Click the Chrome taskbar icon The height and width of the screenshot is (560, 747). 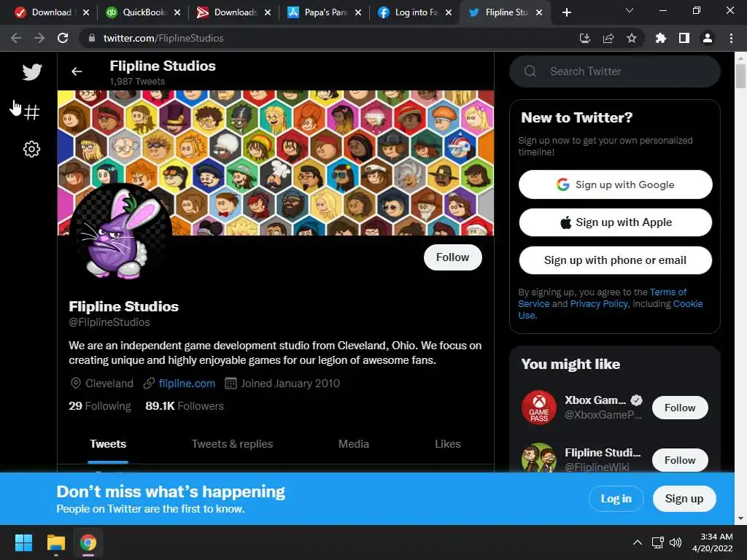pos(88,542)
